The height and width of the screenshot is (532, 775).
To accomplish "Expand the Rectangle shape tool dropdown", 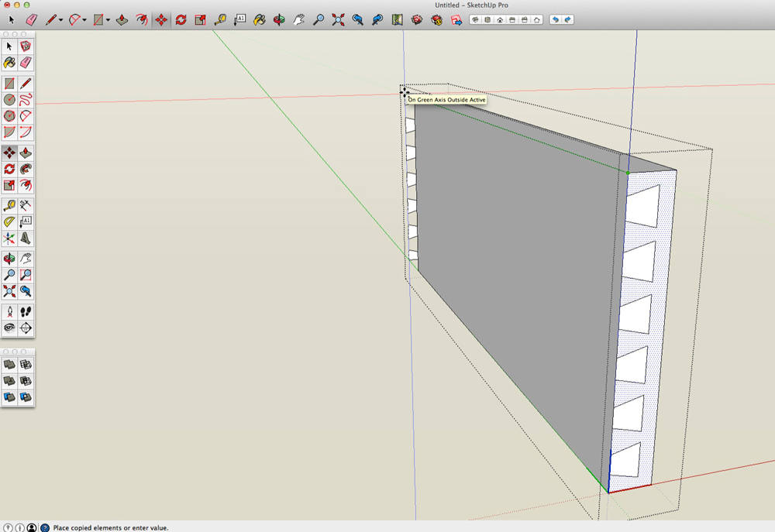I will click(108, 20).
